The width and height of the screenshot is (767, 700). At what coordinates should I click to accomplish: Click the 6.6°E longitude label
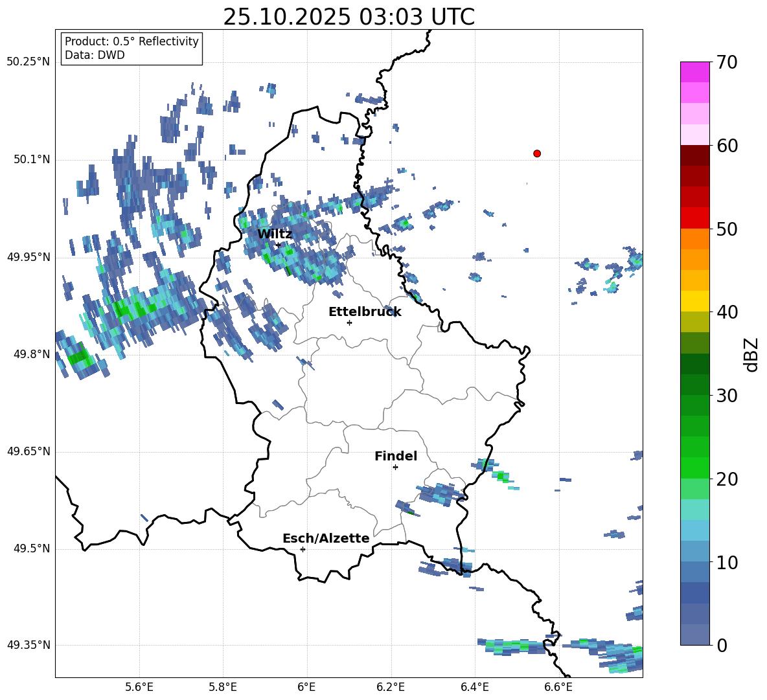click(x=558, y=687)
